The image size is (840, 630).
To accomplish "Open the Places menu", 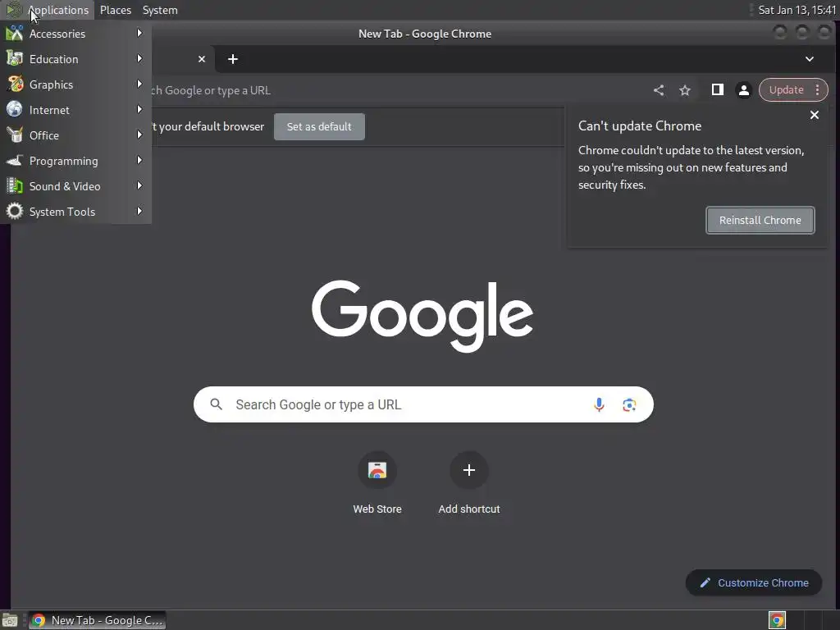I will pos(115,10).
